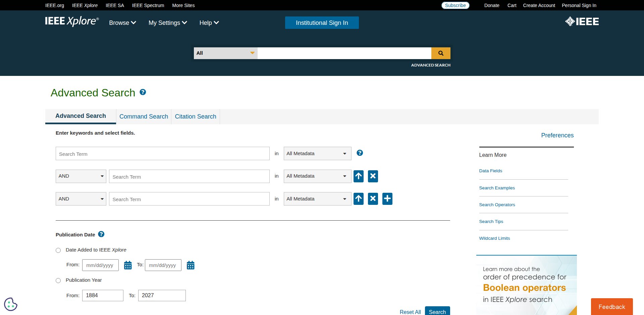
Task: Open the Cart link
Action: pyautogui.click(x=512, y=5)
